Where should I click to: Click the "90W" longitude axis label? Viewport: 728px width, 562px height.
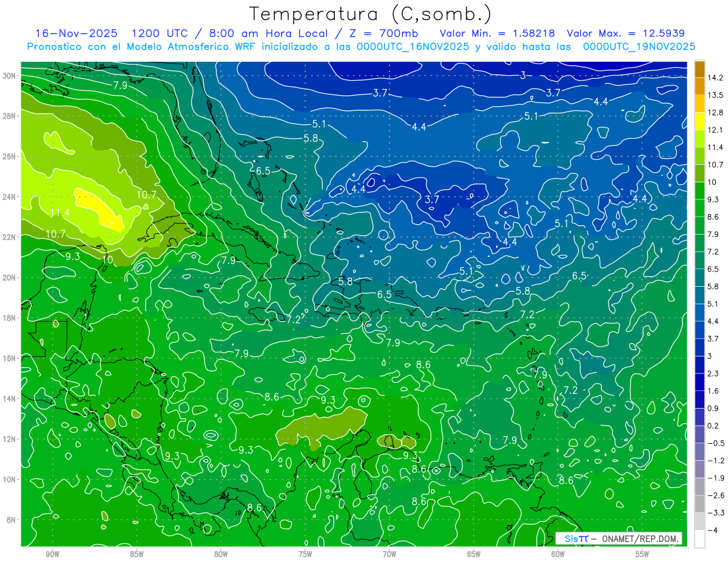point(52,555)
